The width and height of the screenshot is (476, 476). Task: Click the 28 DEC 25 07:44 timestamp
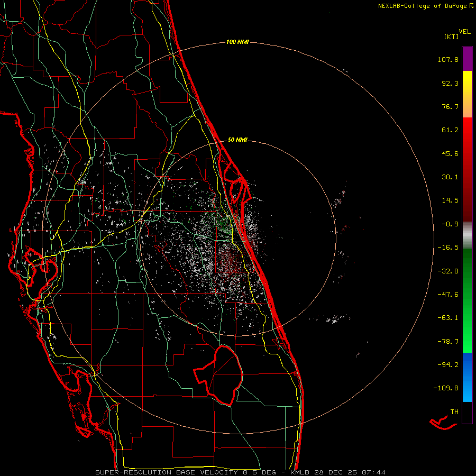350,472
